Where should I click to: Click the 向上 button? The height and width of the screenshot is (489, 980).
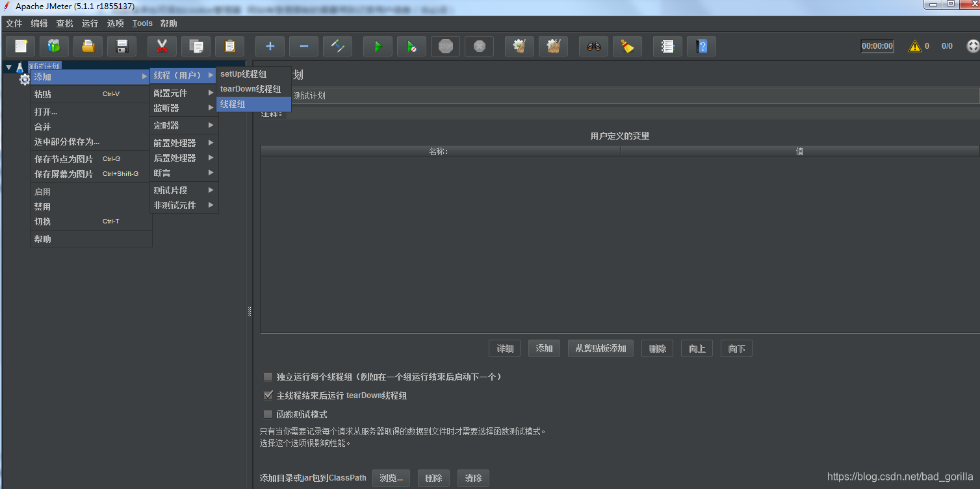pos(697,349)
